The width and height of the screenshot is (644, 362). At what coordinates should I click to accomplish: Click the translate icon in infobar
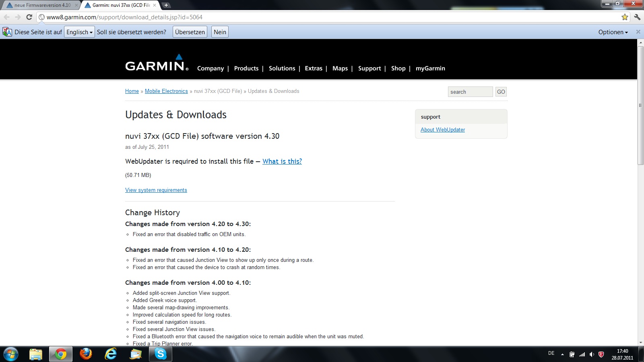[7, 32]
